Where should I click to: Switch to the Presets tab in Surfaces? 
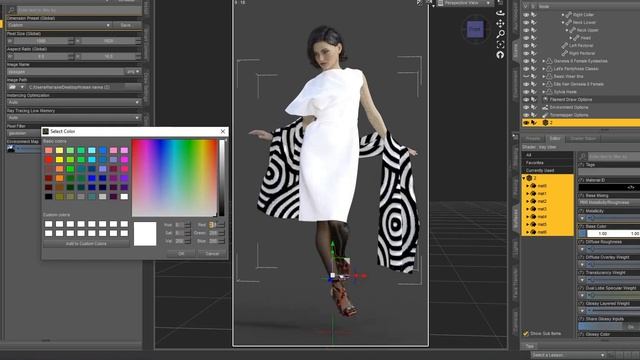[533, 139]
